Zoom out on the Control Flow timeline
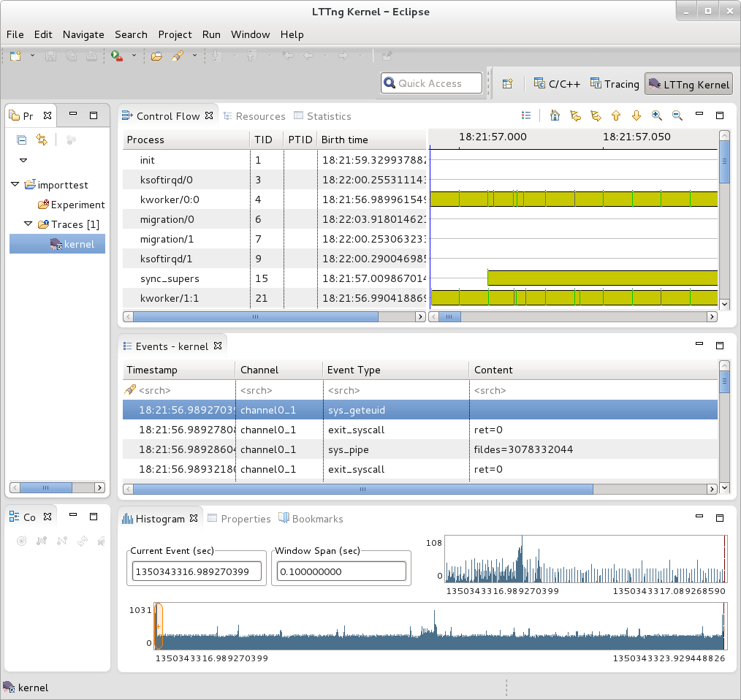This screenshot has width=741, height=700. 677,115
